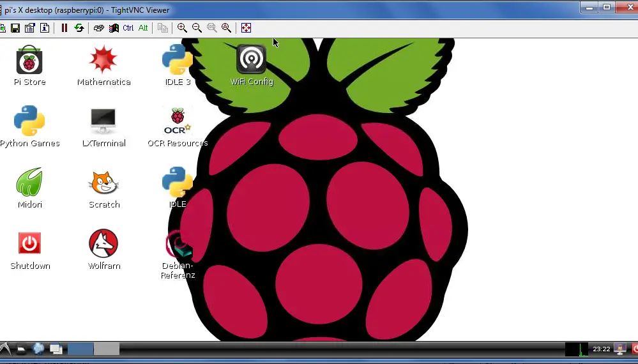The image size is (638, 364).
Task: Send Ctrl+Esc with Windows flag icon
Action: 114,27
